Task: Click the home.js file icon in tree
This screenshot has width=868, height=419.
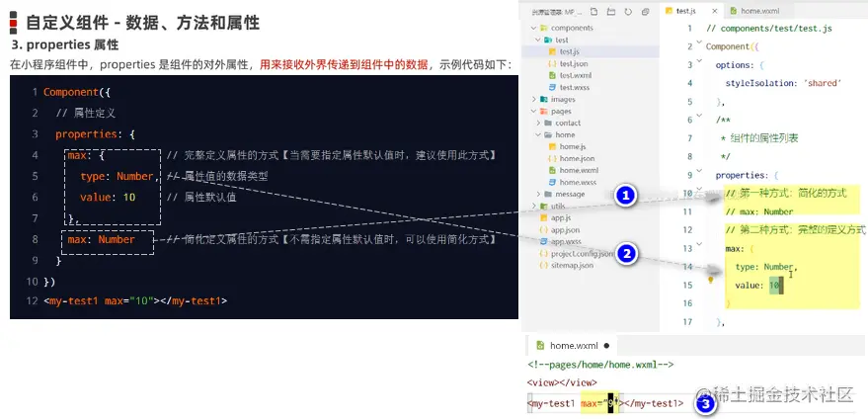Action: 552,147
